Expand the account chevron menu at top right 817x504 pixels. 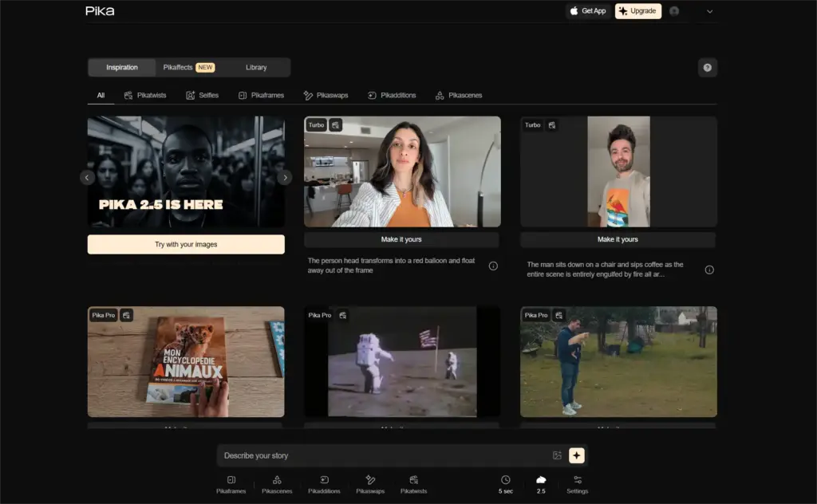click(x=709, y=11)
